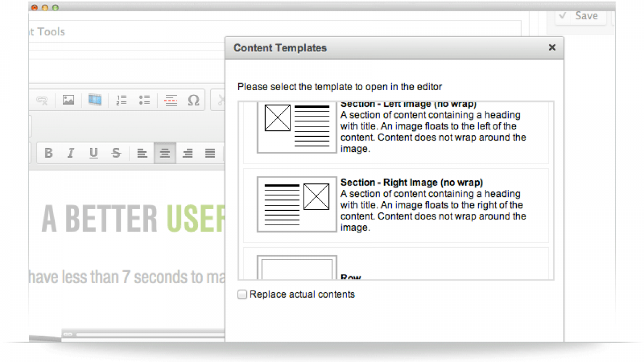Screen dimensions: 644x362
Task: Justify the text alignment
Action: pyautogui.click(x=210, y=153)
